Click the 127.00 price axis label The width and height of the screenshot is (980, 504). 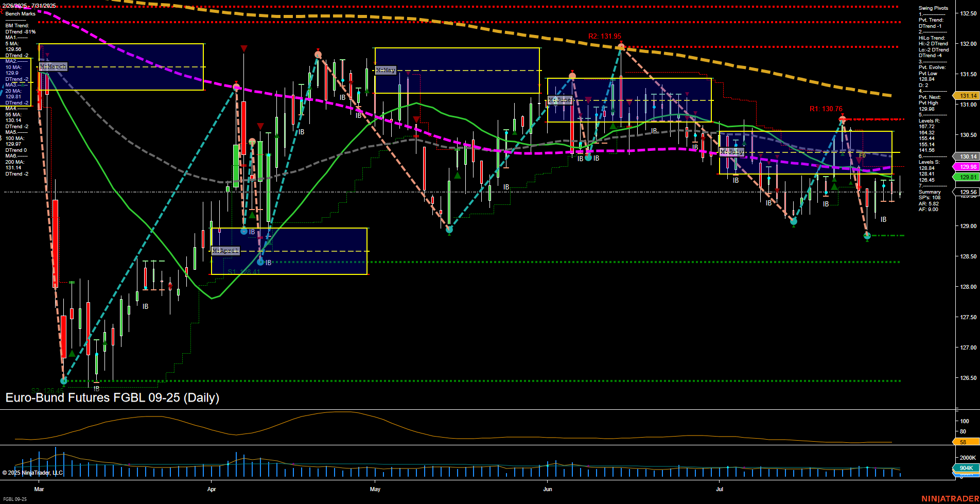(968, 347)
